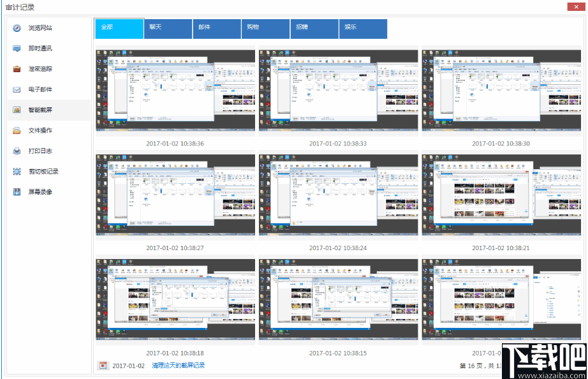This screenshot has width=588, height=379.
Task: Select 智能截屏 in the sidebar
Action: coord(49,110)
